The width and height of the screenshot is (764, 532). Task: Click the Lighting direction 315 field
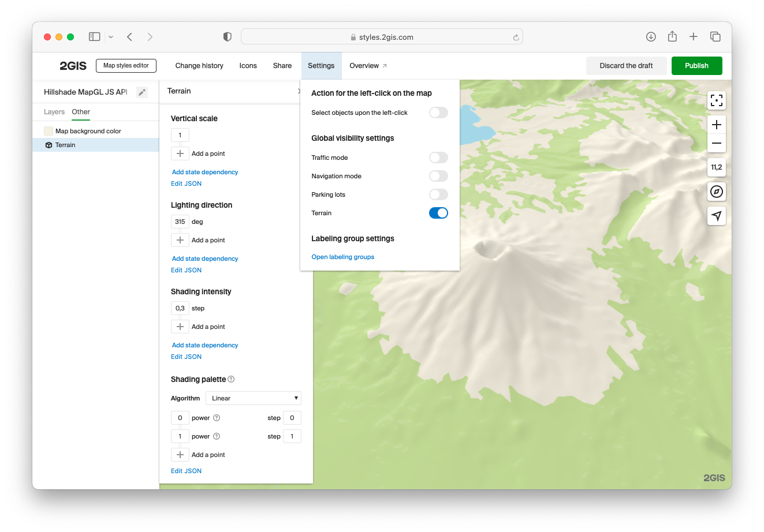tap(180, 222)
